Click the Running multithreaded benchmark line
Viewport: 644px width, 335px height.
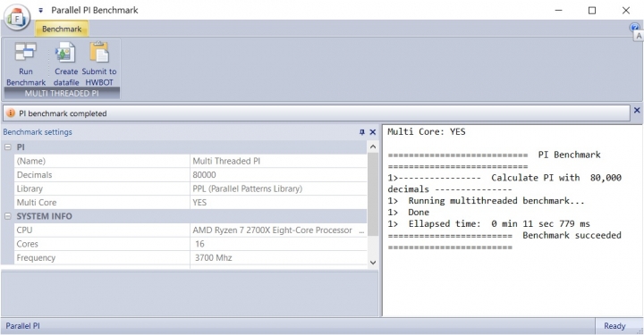pyautogui.click(x=486, y=201)
